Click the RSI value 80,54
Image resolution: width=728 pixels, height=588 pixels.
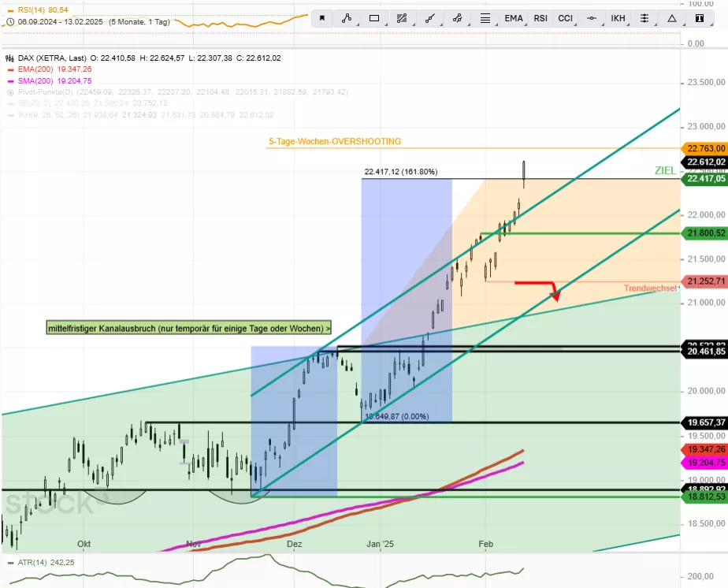(58, 9)
